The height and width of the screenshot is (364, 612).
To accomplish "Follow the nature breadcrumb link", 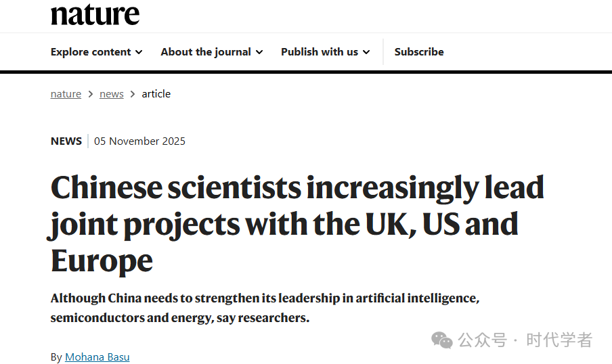I will [x=66, y=94].
